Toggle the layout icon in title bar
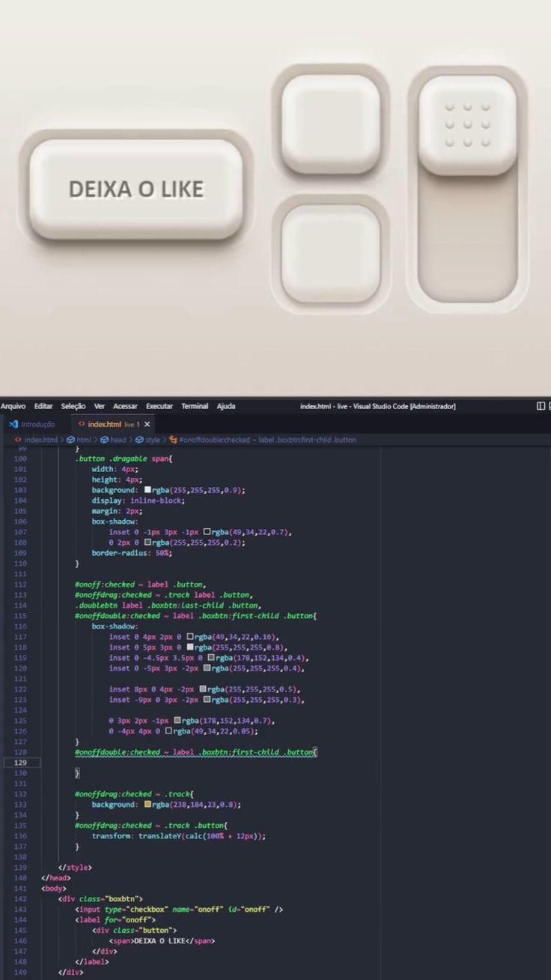Viewport: 551px width, 980px height. [541, 406]
